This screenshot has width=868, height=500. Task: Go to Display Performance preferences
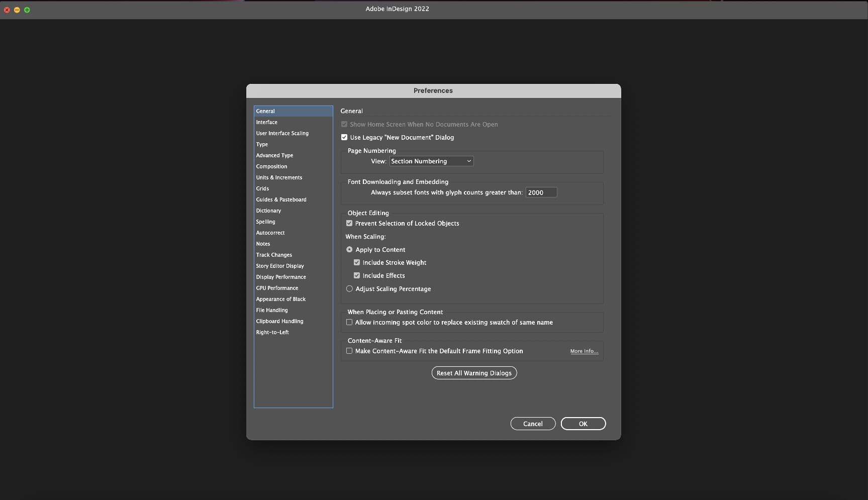tap(294, 277)
